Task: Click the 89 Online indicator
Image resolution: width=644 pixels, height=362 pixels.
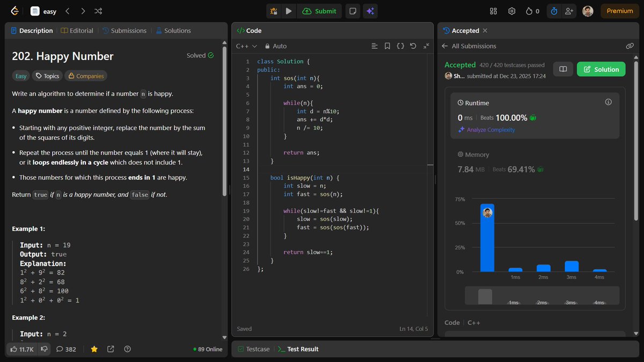Action: pyautogui.click(x=208, y=349)
